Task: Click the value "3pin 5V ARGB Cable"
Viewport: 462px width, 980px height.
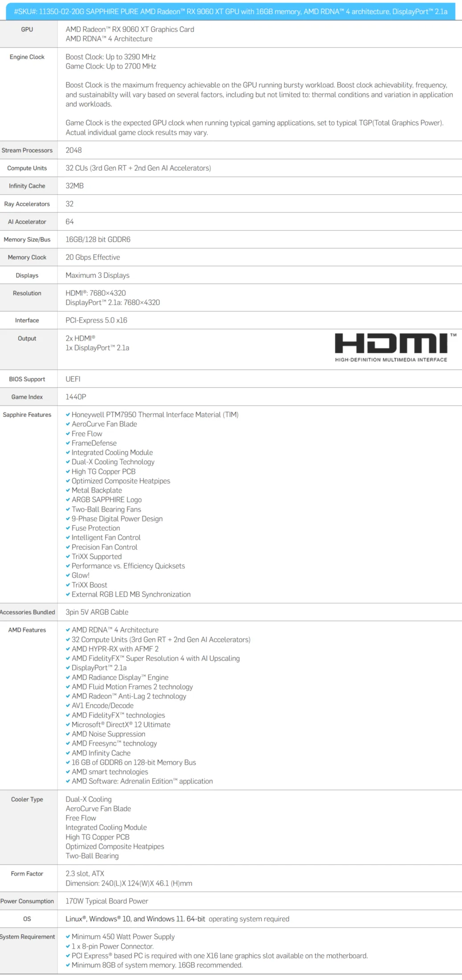Action: (x=97, y=612)
